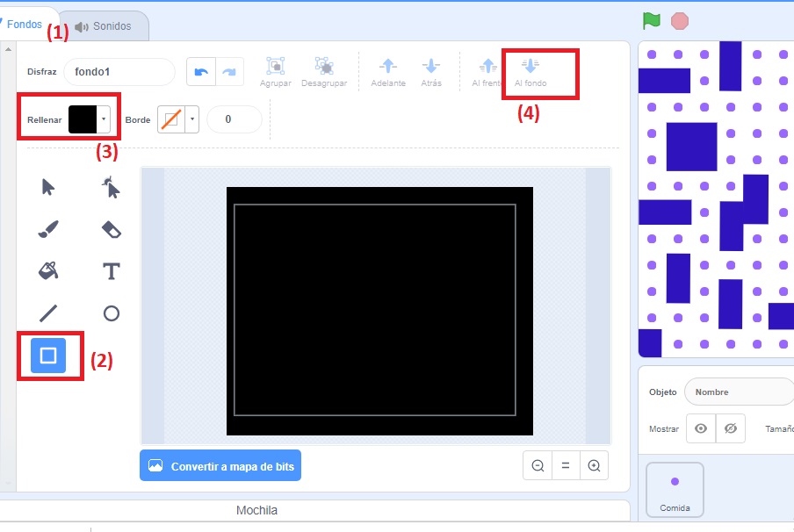The image size is (794, 532).
Task: Hide the sprite using the crossed-eye toggle
Action: [731, 428]
